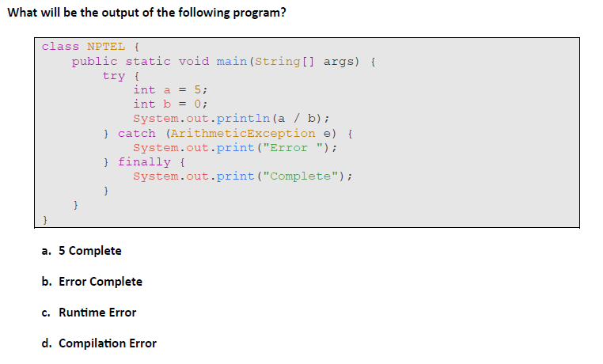This screenshot has height=364, width=603.
Task: Click the closing brace of the finally block
Action: point(106,191)
